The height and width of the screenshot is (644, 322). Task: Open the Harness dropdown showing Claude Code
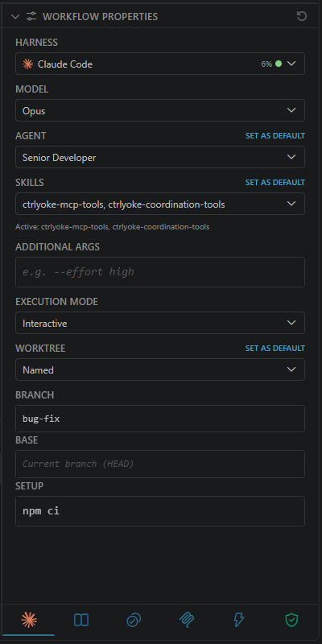click(160, 64)
